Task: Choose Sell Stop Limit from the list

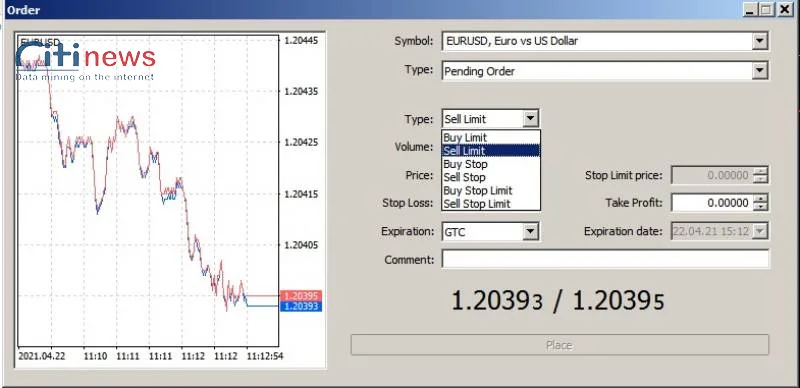Action: (x=490, y=204)
